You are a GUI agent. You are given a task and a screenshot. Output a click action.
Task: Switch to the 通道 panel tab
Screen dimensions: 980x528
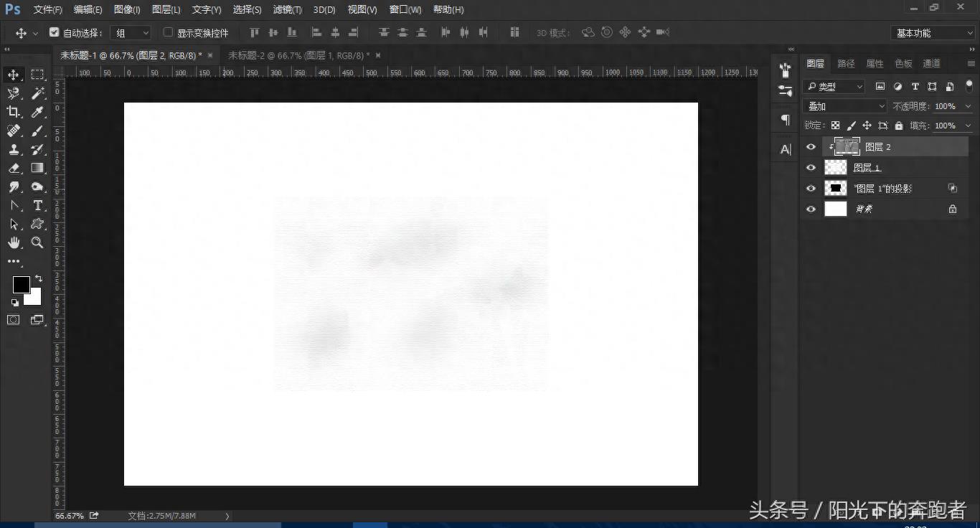coord(932,64)
